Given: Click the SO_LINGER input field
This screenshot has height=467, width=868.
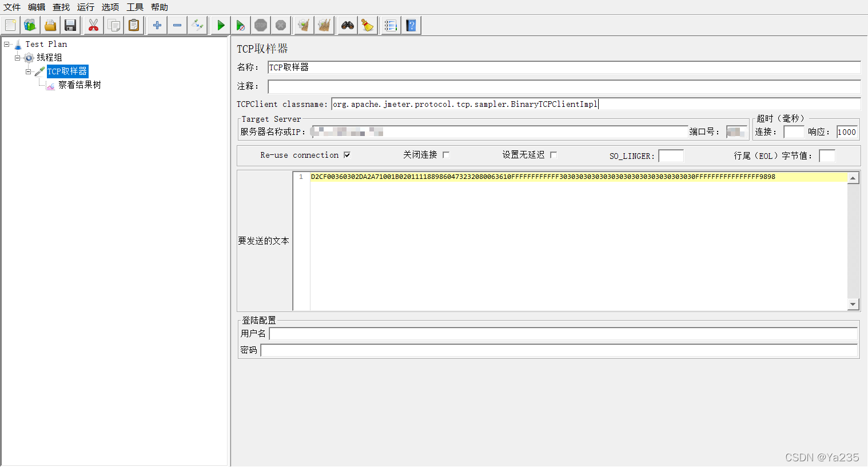Looking at the screenshot, I should [671, 155].
